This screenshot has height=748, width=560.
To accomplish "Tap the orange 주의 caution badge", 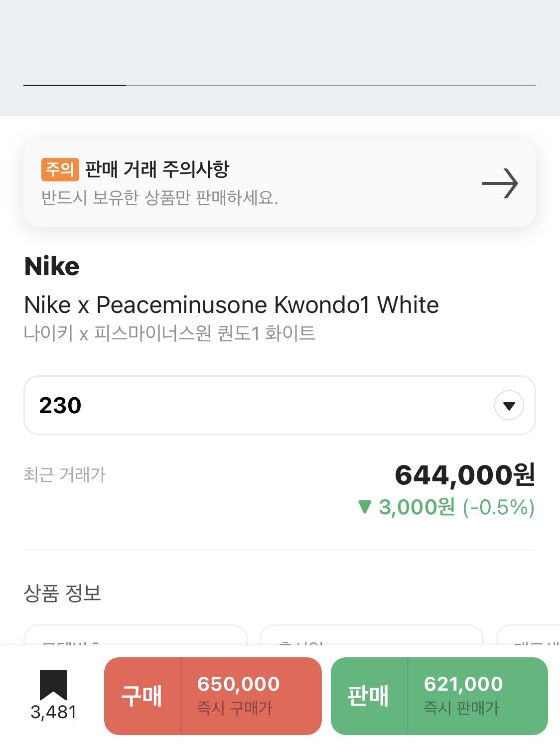I will tap(60, 169).
